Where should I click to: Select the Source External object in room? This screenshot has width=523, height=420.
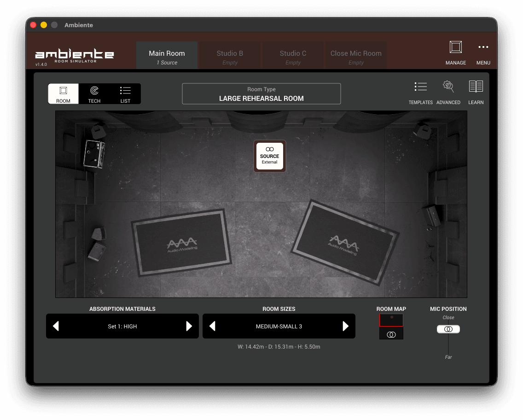(x=270, y=156)
